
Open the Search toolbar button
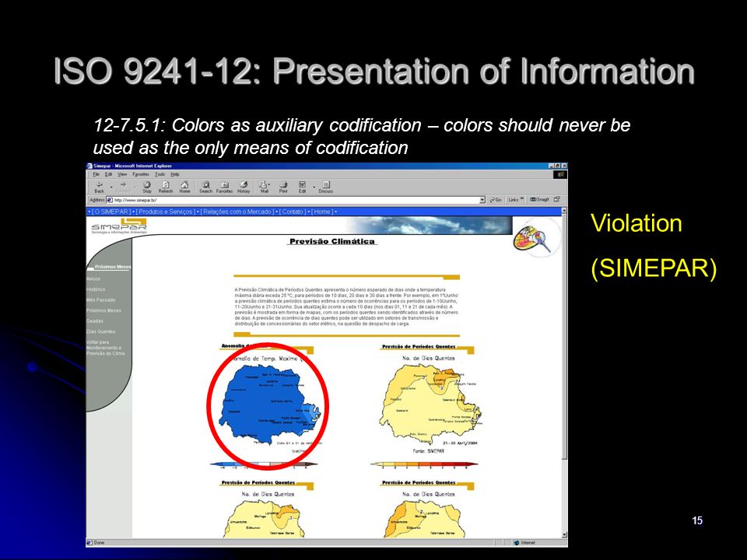click(205, 187)
